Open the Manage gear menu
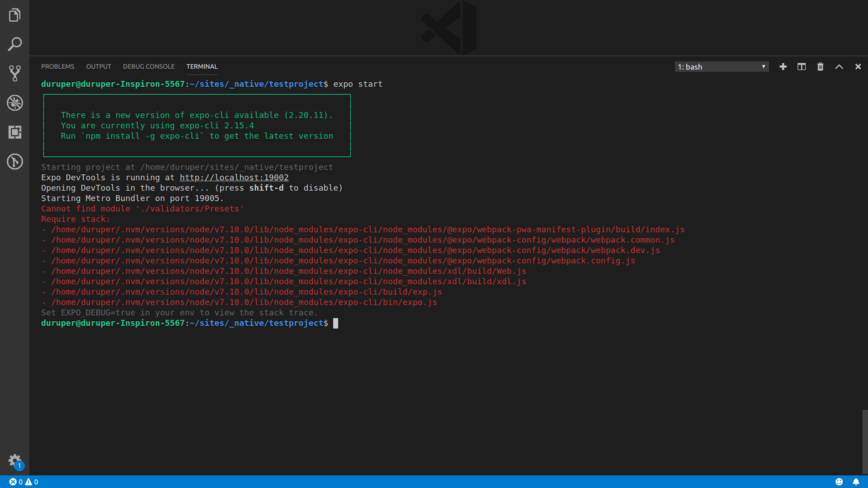This screenshot has width=868, height=488. (14, 460)
